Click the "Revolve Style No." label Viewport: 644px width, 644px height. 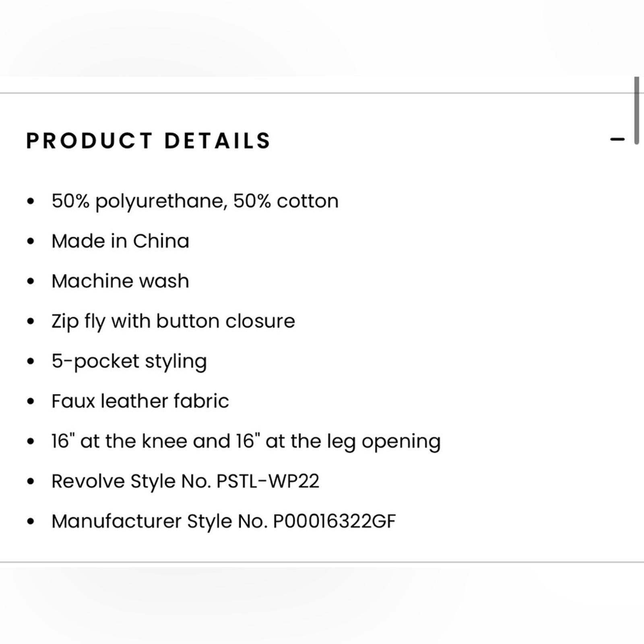pyautogui.click(x=131, y=481)
